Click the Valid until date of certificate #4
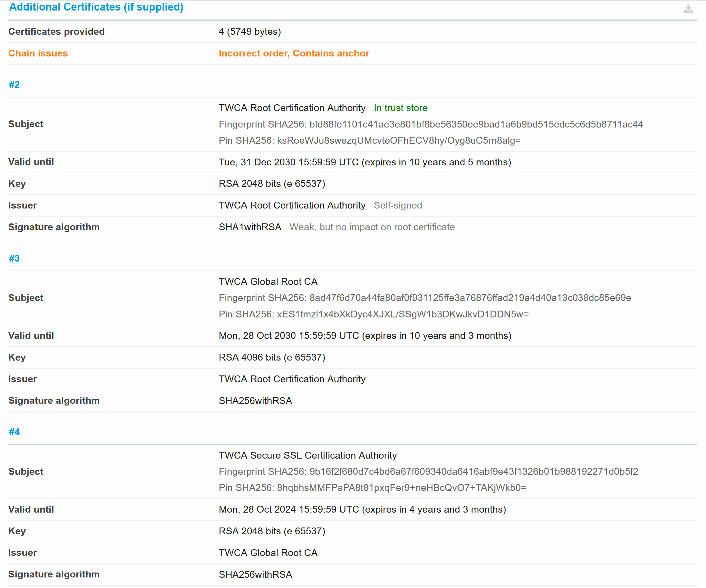706x588 pixels. click(x=362, y=509)
